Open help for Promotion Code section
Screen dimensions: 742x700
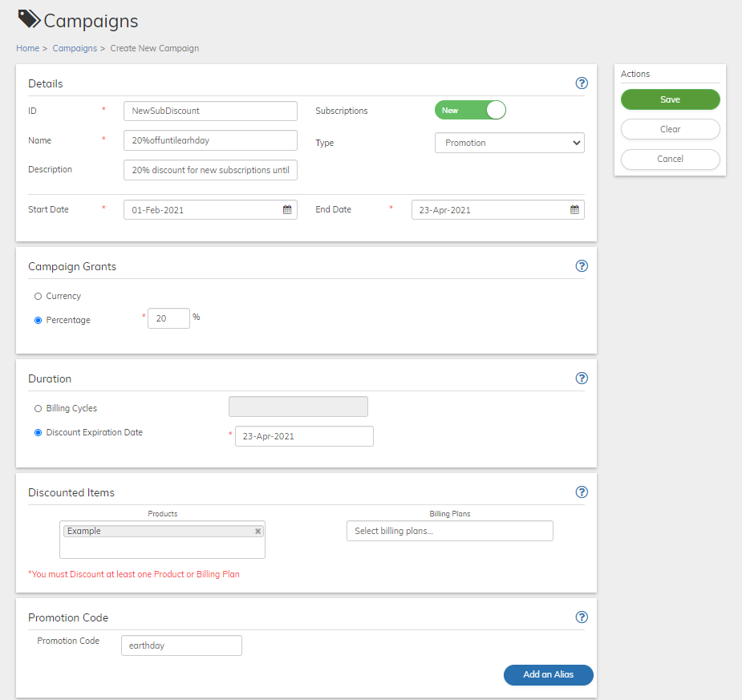coord(582,617)
